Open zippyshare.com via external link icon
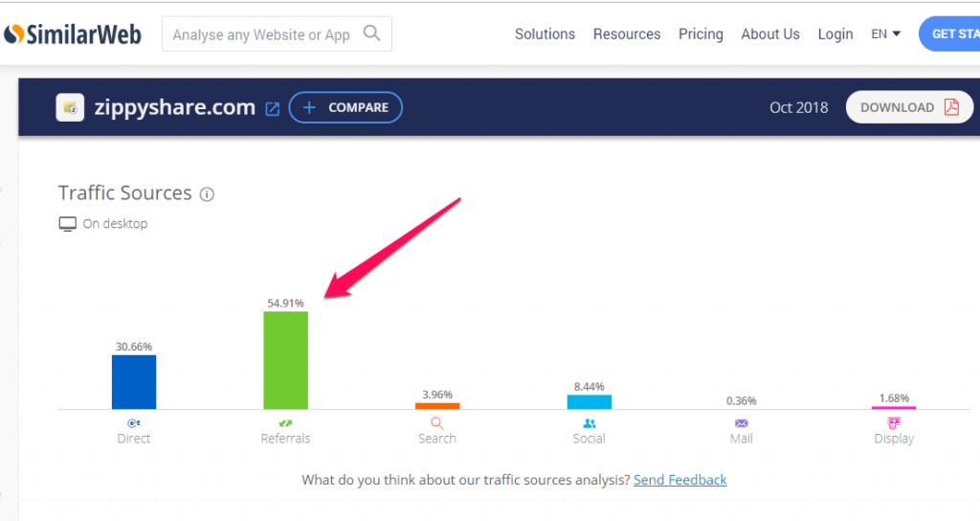 pos(273,109)
